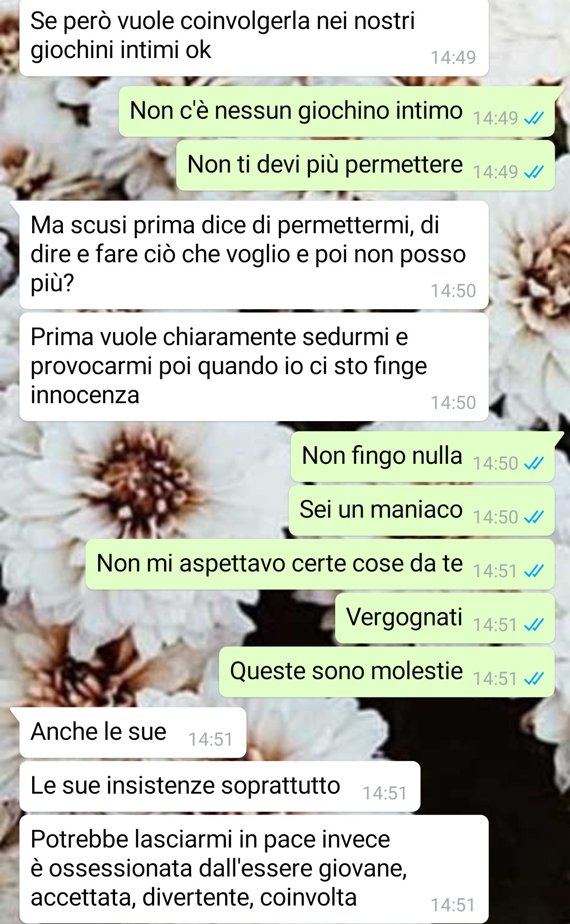The height and width of the screenshot is (924, 570).
Task: Tap the 'Potrebbe lasciarmi in pace invece' message
Action: tap(254, 869)
